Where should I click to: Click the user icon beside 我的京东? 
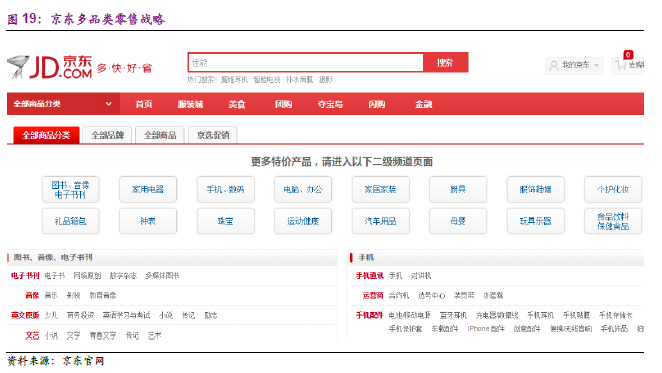pos(553,65)
